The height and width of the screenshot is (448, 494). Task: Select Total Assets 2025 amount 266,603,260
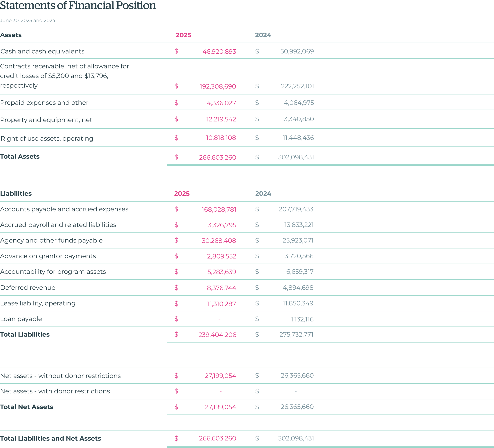pyautogui.click(x=217, y=157)
